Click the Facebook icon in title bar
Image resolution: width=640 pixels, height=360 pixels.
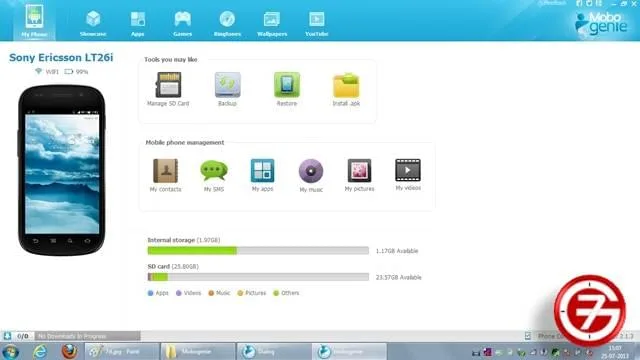coord(579,3)
